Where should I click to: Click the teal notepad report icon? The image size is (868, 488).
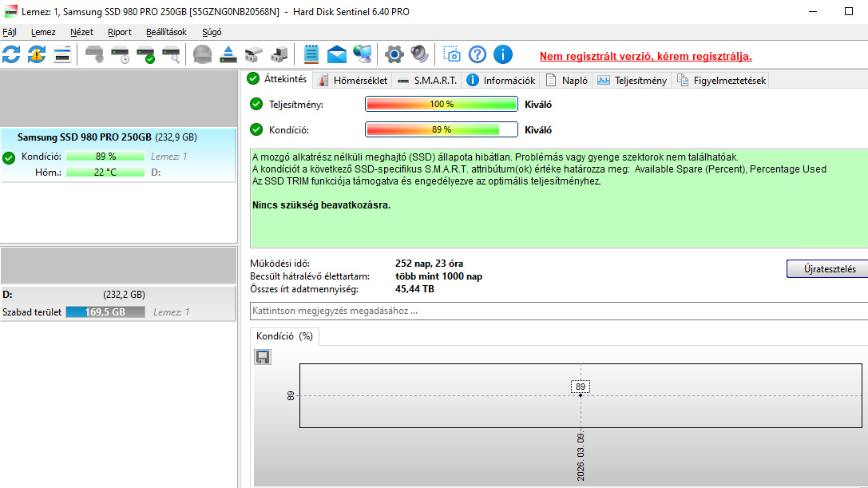311,54
